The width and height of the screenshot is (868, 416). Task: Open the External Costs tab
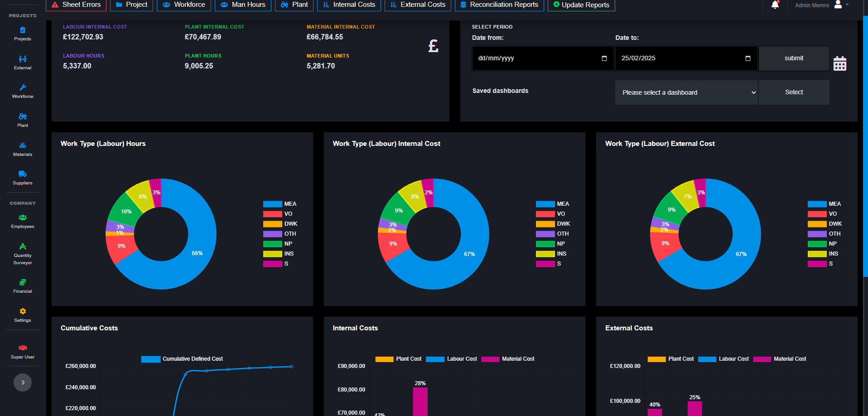click(x=418, y=5)
